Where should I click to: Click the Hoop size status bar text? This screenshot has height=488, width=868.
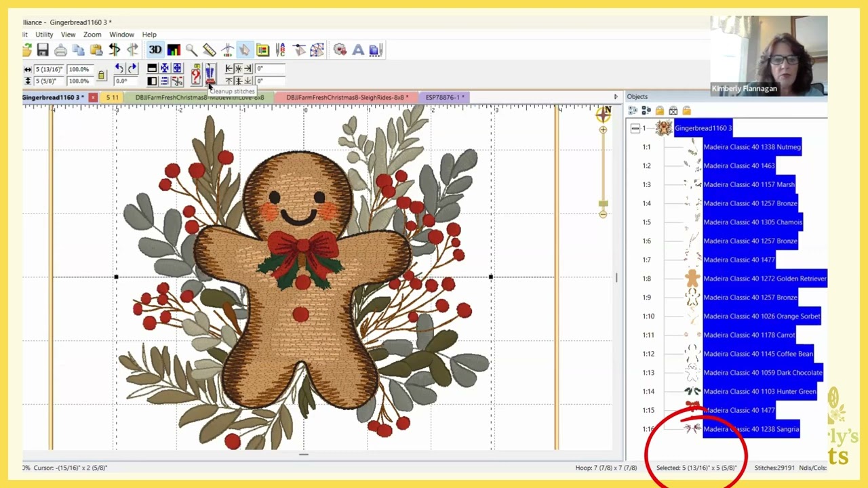tap(606, 468)
